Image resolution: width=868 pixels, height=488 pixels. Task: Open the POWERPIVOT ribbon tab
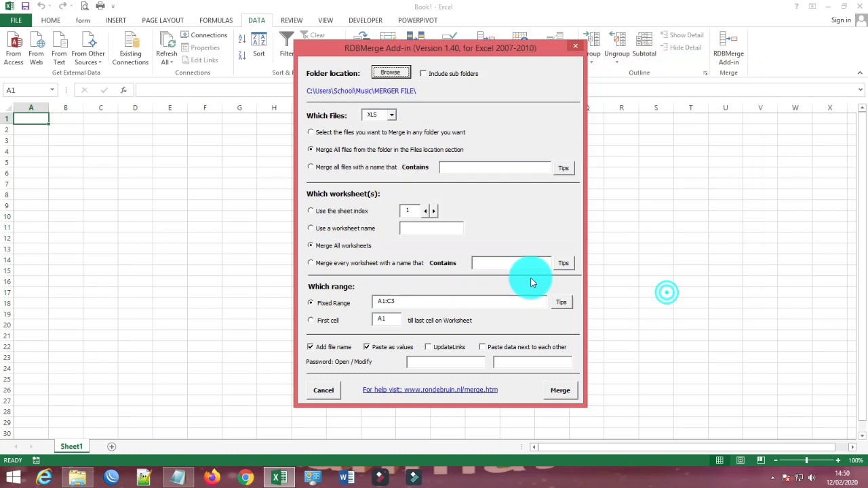click(418, 20)
